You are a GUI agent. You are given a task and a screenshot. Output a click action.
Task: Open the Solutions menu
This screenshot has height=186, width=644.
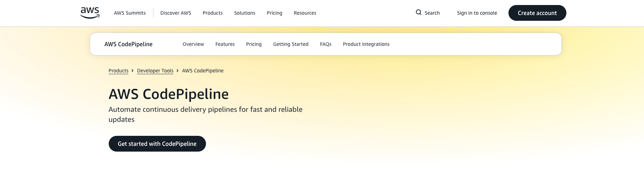coord(245,13)
